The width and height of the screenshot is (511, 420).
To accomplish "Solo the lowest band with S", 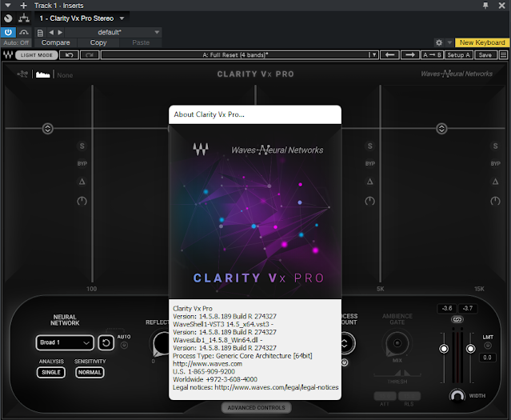I will pyautogui.click(x=82, y=146).
